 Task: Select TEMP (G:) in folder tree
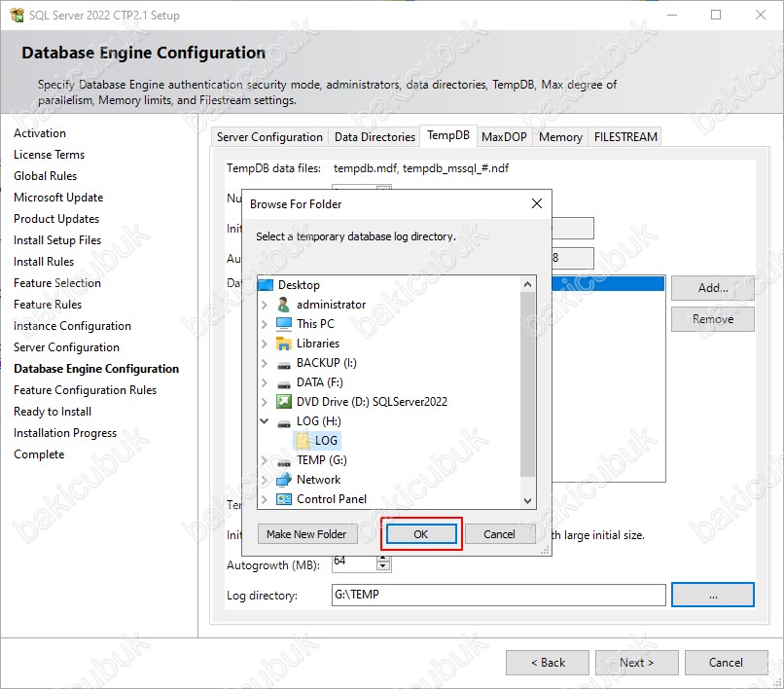[x=322, y=460]
